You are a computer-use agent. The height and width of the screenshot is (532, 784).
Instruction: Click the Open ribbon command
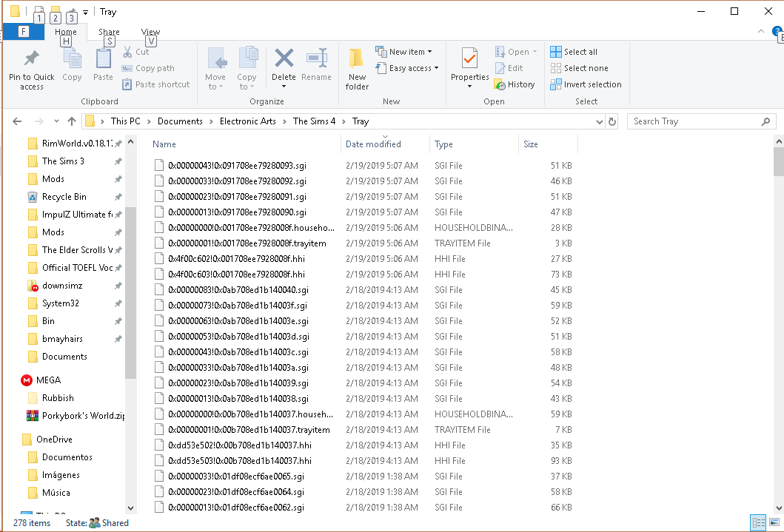[x=515, y=52]
